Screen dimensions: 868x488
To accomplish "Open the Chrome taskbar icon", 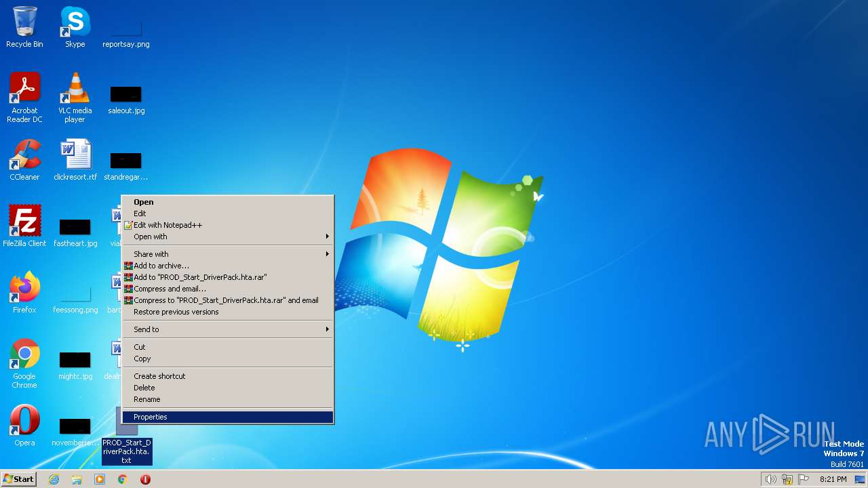I will (123, 479).
